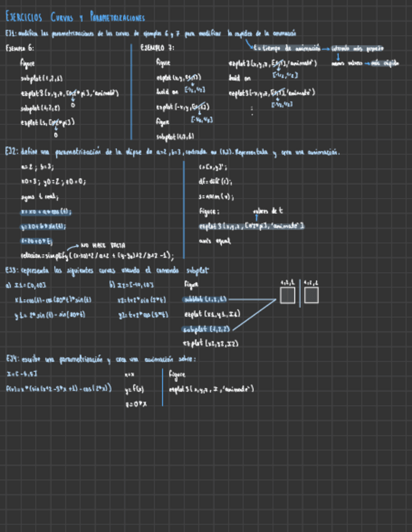The height and width of the screenshot is (532, 412).
Task: Select the "f(x)=x*(sin(x^2-5*x+1)-cos(2*x))" formula
Action: [x=59, y=388]
